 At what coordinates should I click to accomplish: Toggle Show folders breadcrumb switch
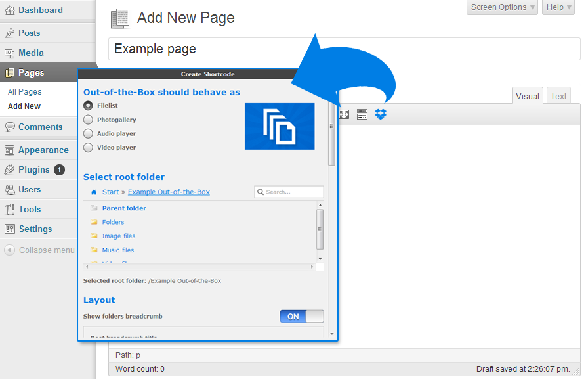(302, 317)
